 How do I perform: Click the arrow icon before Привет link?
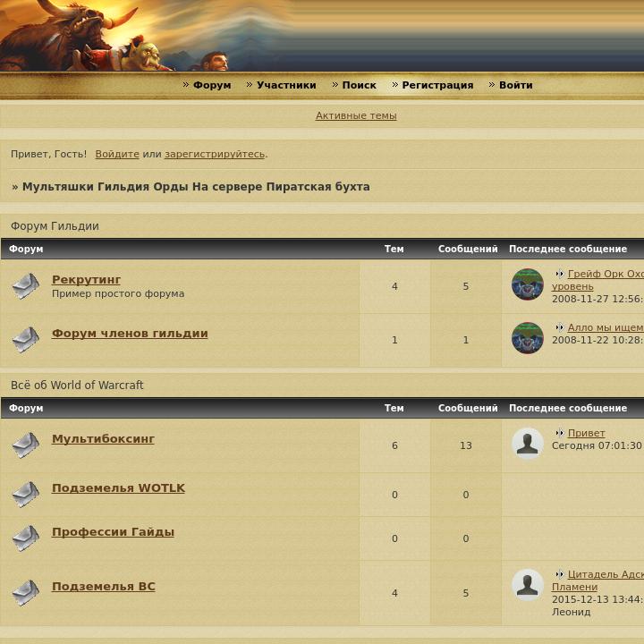(x=559, y=433)
